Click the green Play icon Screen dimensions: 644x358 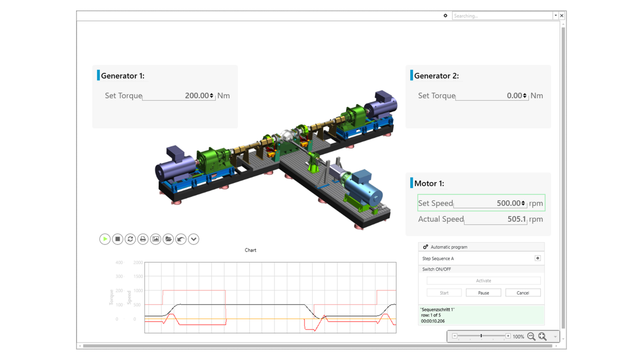pyautogui.click(x=105, y=239)
